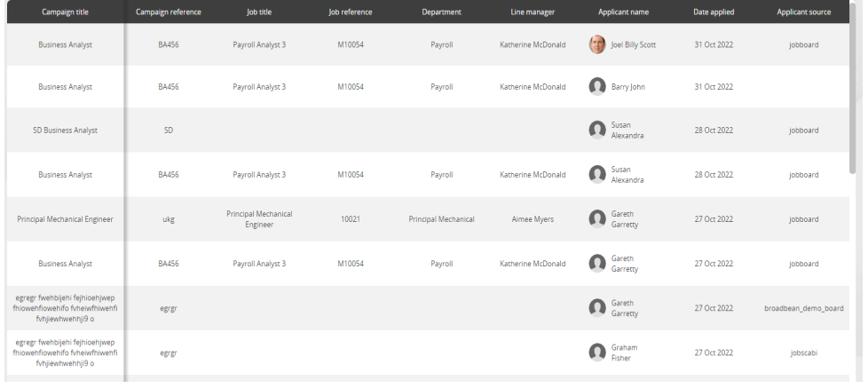Click Gareth Garretty's avatar in Principal Mechanical Engineer row

pyautogui.click(x=597, y=219)
